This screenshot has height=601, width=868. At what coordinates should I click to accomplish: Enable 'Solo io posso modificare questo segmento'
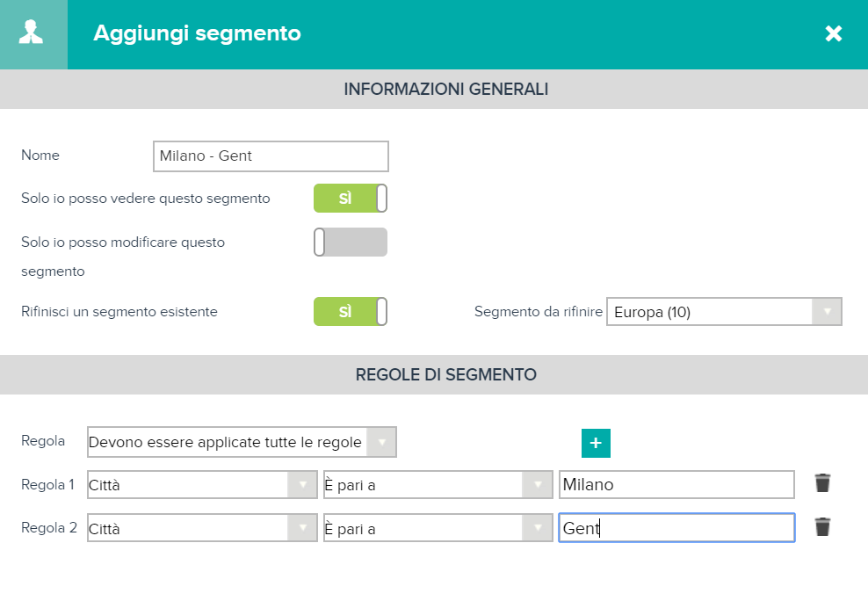351,242
